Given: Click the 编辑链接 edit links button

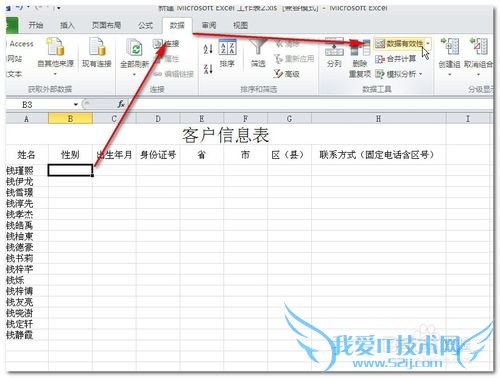Looking at the screenshot, I should 174,74.
